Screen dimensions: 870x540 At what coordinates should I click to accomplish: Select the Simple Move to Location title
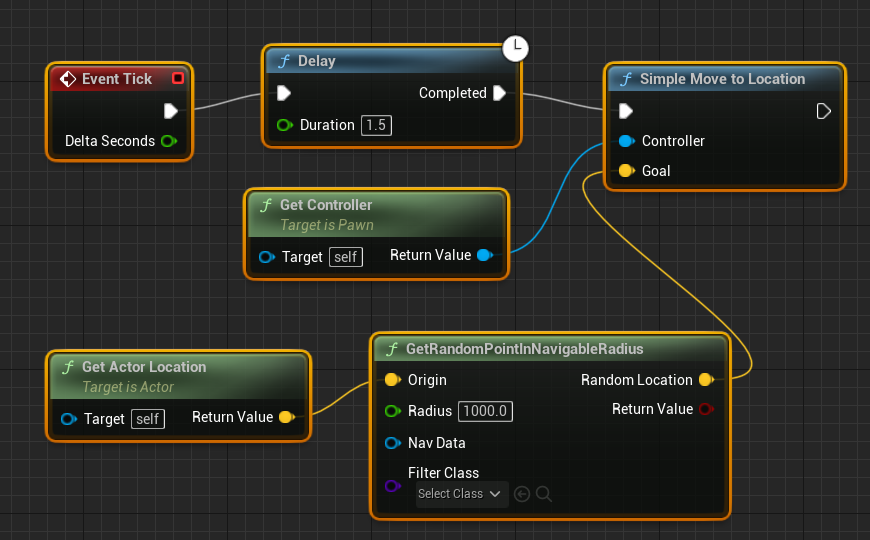722,79
